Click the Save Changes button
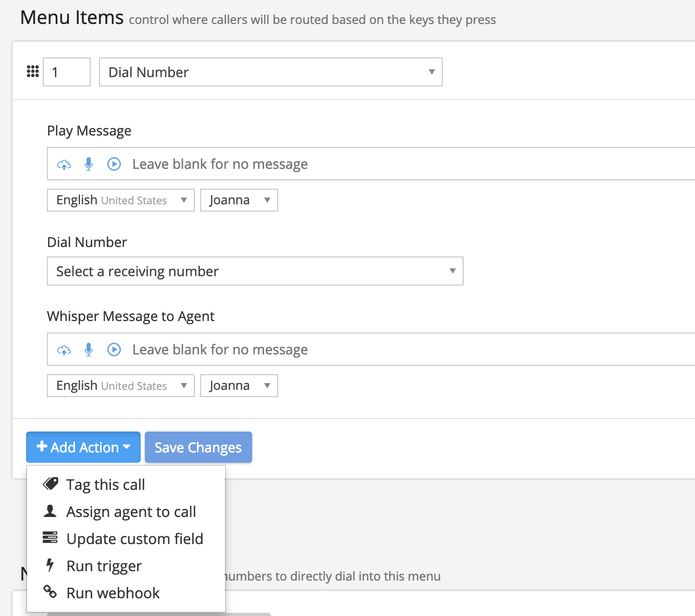This screenshot has width=695, height=616. point(198,447)
